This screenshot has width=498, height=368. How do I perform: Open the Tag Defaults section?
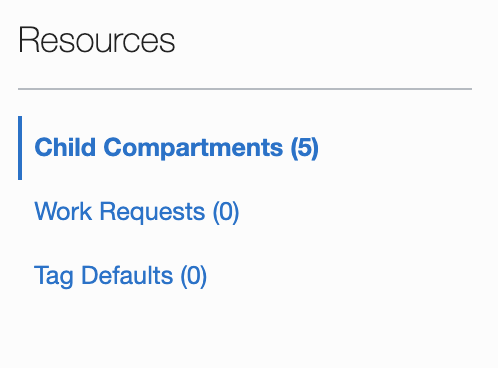pos(120,276)
